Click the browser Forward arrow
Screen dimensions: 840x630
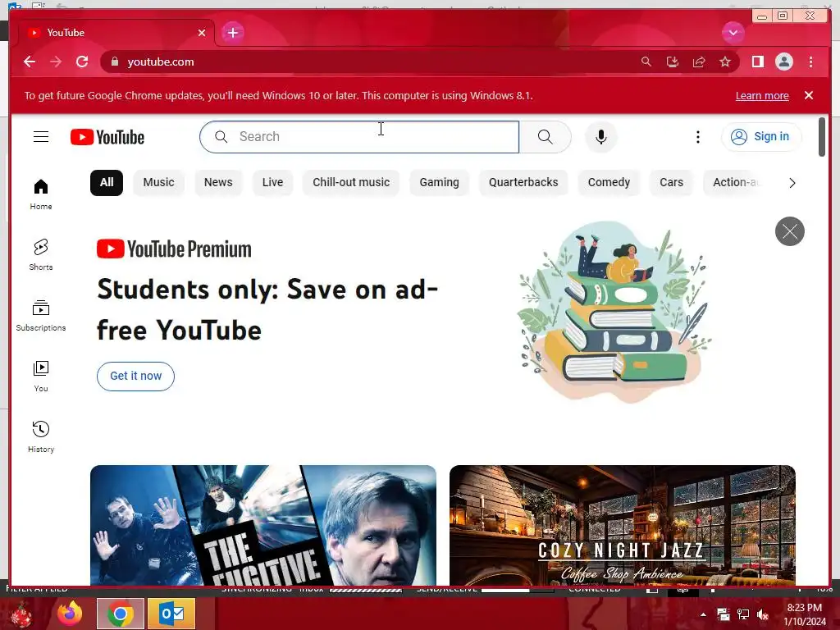tap(56, 62)
